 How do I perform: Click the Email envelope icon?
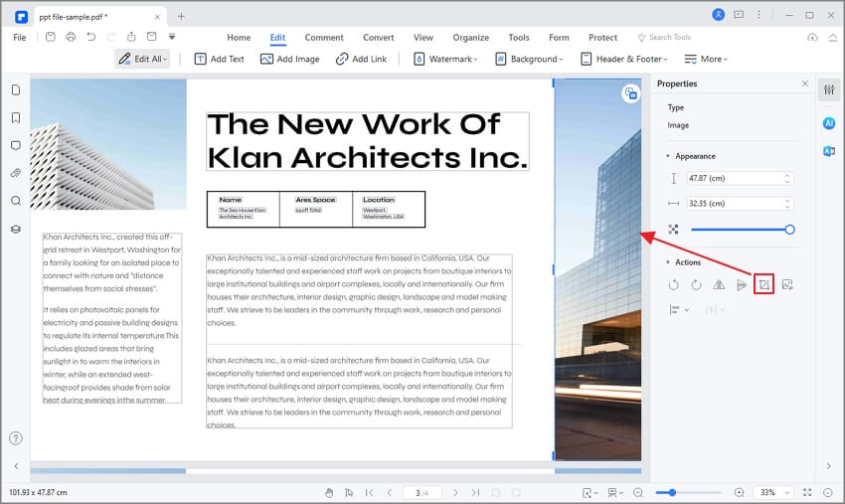[x=152, y=37]
